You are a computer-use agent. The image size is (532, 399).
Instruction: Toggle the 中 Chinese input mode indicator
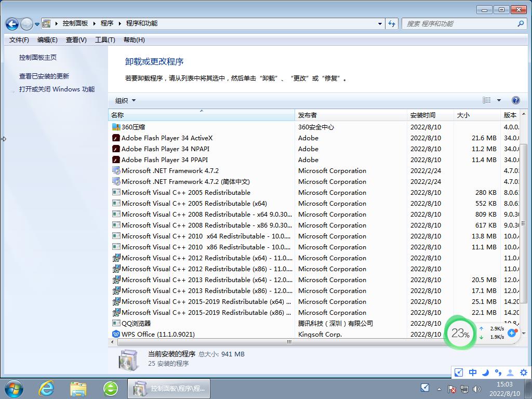point(472,373)
